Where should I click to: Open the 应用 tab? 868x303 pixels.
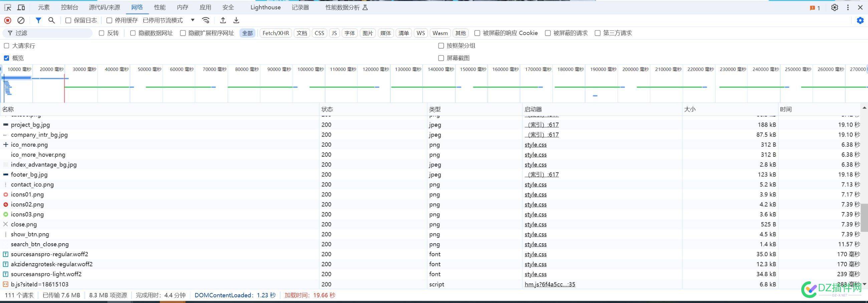[205, 7]
